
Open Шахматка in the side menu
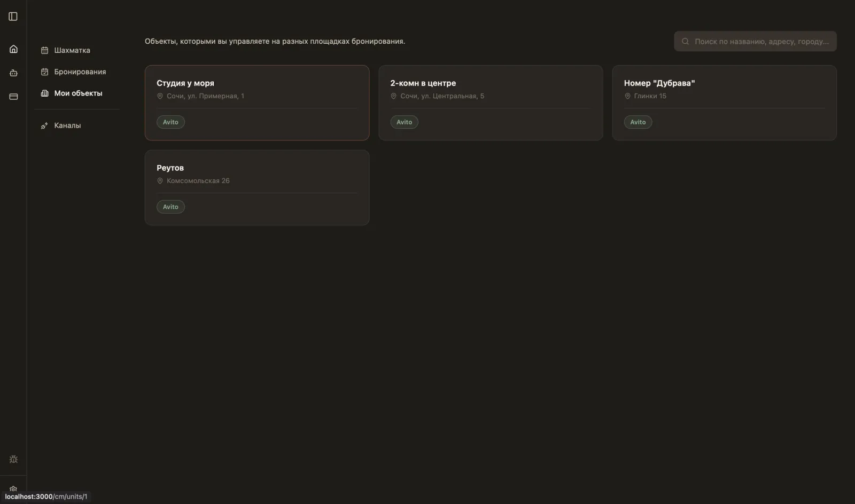click(x=77, y=50)
